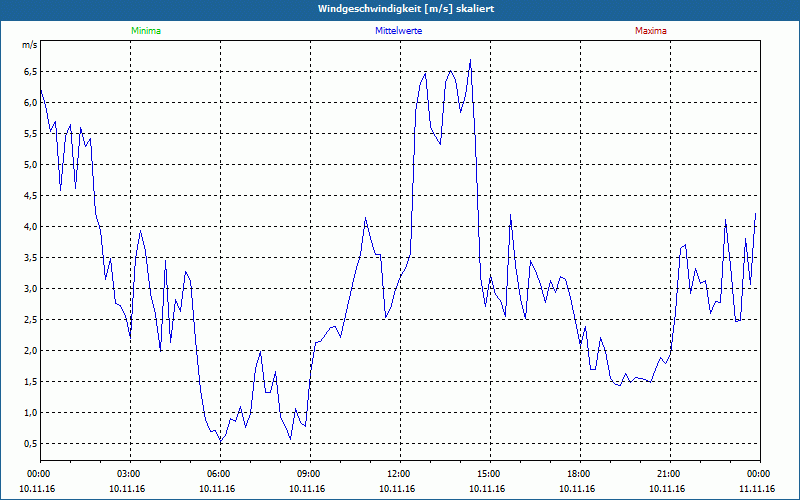This screenshot has width=800, height=500.
Task: Click the 15:00 time axis label
Action: pos(490,474)
